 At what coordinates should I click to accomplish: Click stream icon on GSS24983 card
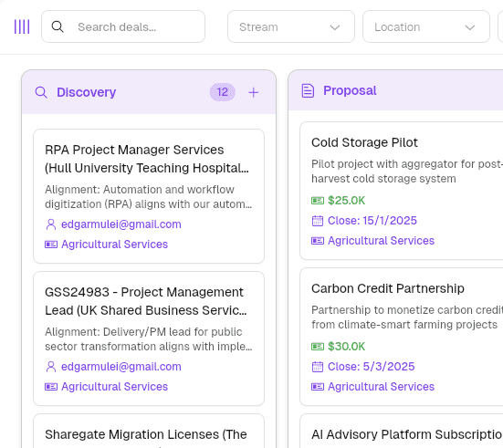click(x=51, y=387)
